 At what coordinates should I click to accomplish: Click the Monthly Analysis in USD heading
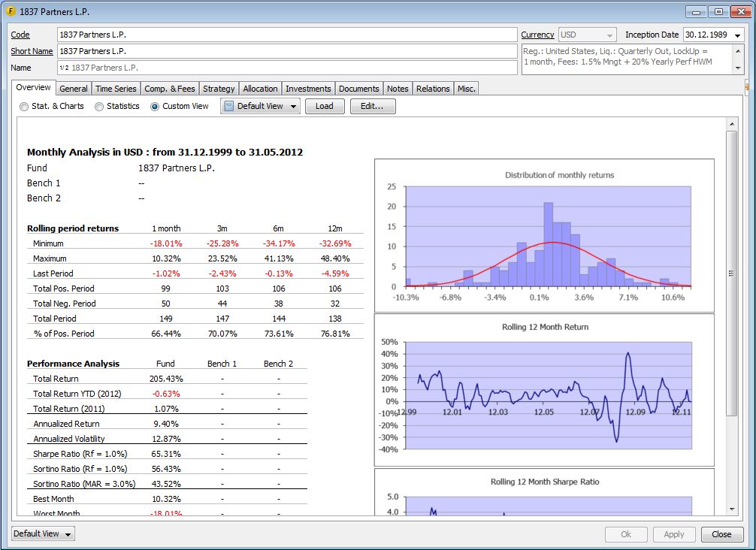[165, 153]
